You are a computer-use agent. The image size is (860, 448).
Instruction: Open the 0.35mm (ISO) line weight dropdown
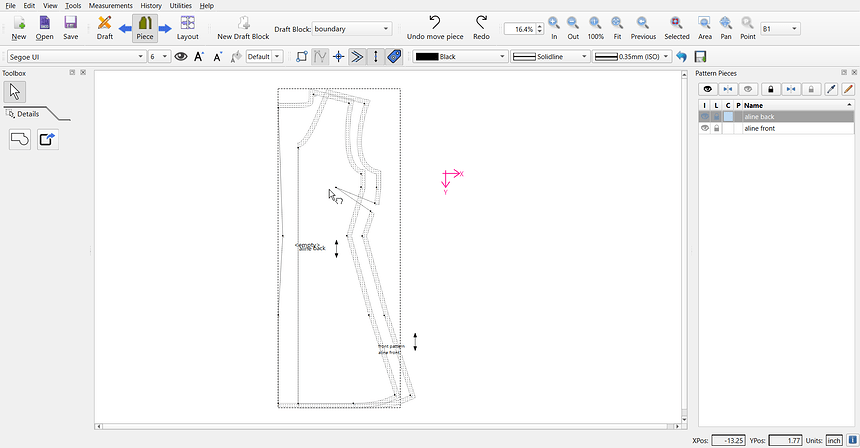(x=632, y=56)
